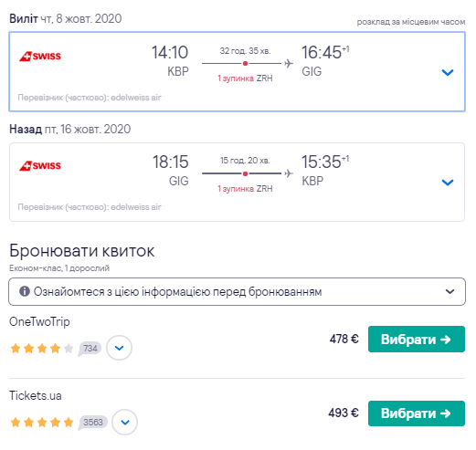Screen dimensions: 476x450
Task: Click the 3563 reviews bubble
Action: click(x=92, y=423)
